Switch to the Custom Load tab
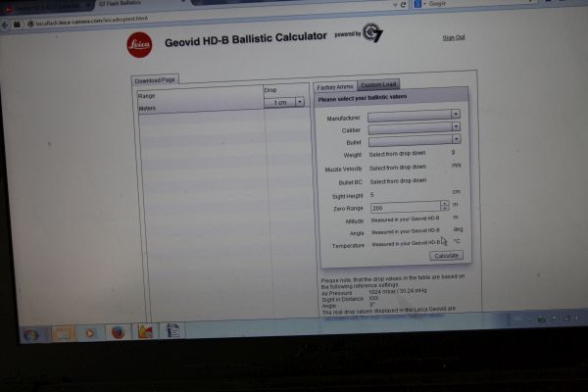 [x=378, y=85]
